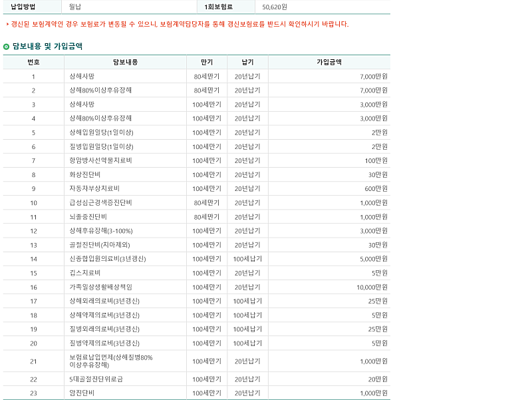Select the 깁스치료비 coverage row
Viewport: 532px width, 400px height.
[x=84, y=273]
